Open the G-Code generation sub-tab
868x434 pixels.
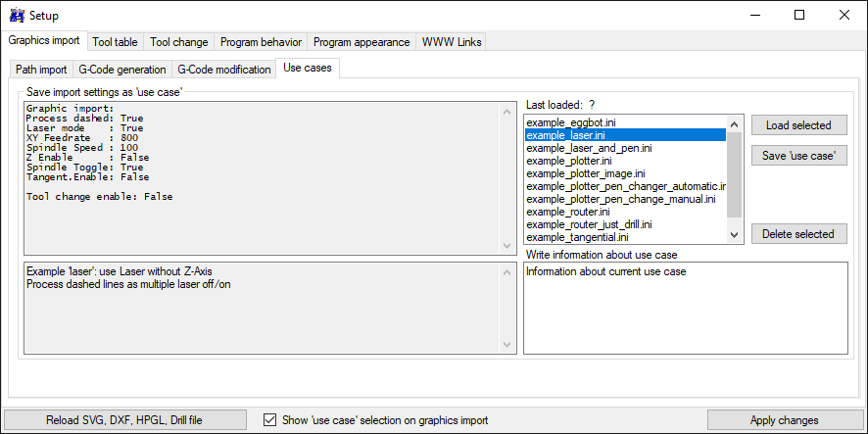(121, 70)
